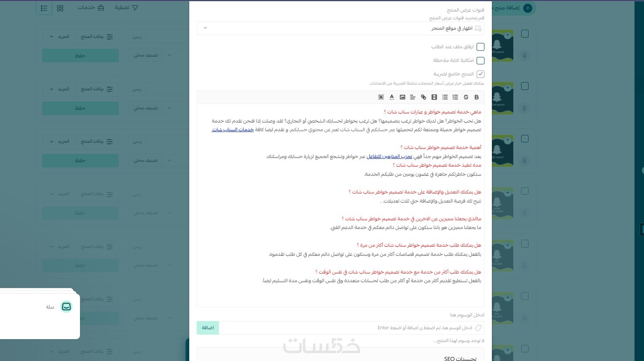
Task: Insert a bulleted list in the editor
Action: (x=445, y=97)
